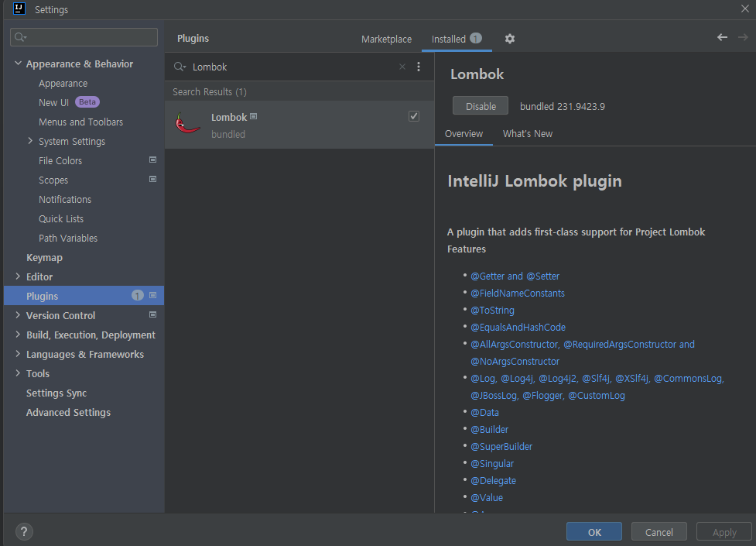Open Menus and Toolbars settings
This screenshot has height=546, width=756.
pyautogui.click(x=80, y=122)
